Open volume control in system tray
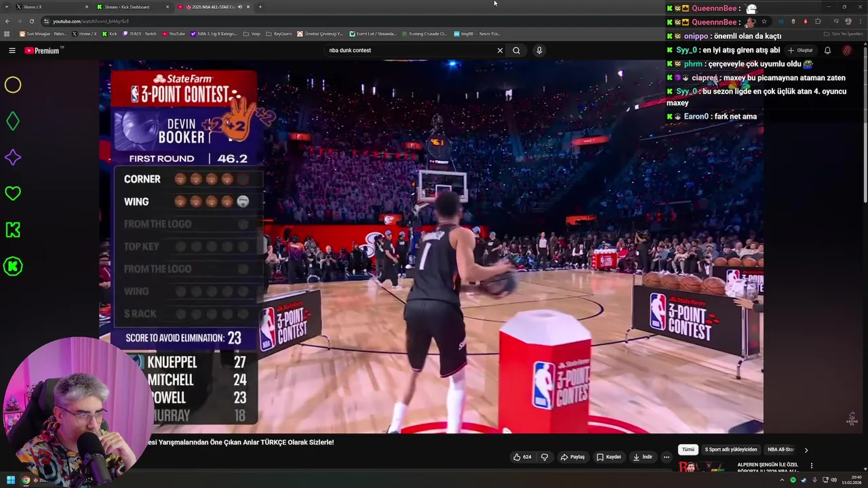The width and height of the screenshot is (868, 488). (833, 480)
